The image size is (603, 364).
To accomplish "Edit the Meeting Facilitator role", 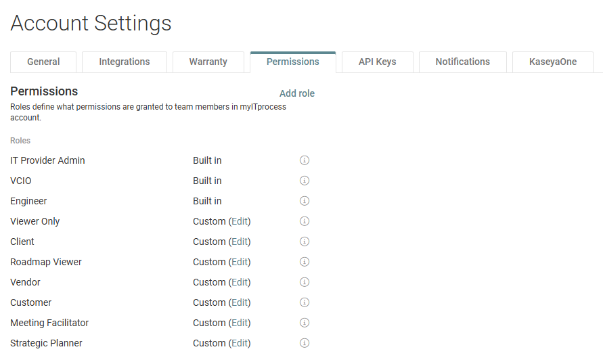I will click(240, 323).
